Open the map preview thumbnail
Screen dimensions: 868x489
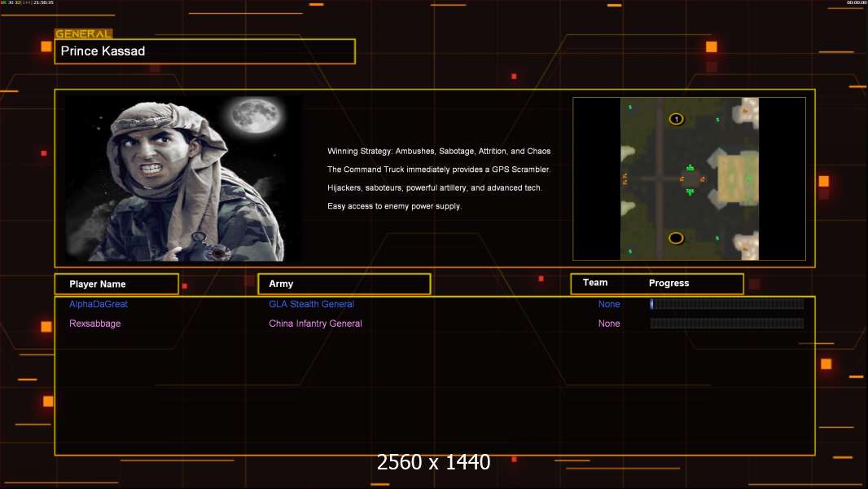coord(689,178)
